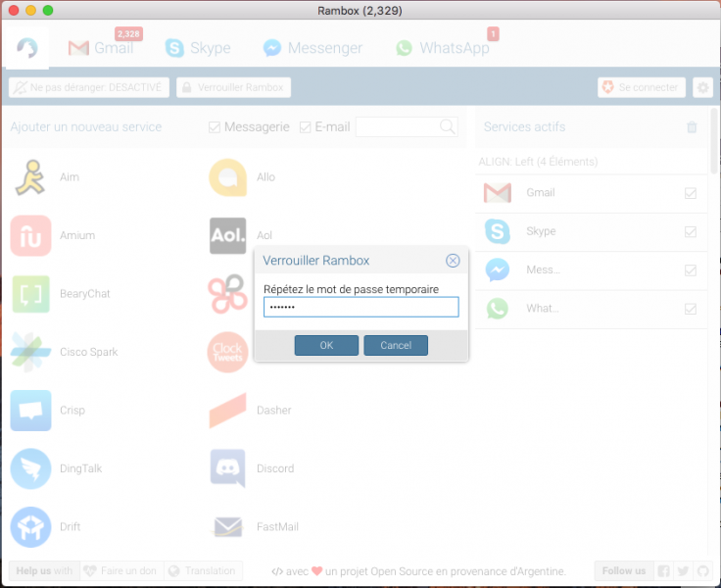721x588 pixels.
Task: Click Cancel in the lock dialog
Action: coord(396,346)
